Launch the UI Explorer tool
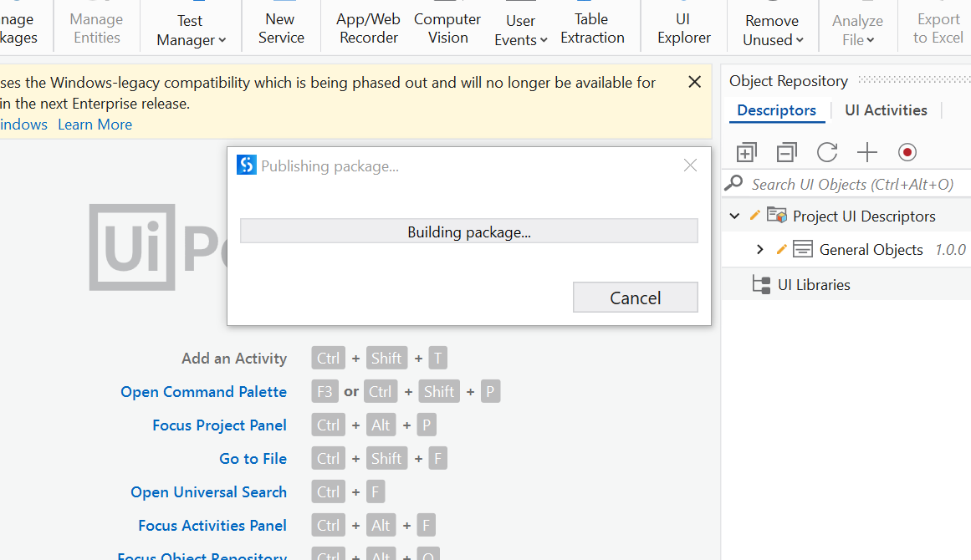Screen dimensions: 971x560 pos(684,28)
